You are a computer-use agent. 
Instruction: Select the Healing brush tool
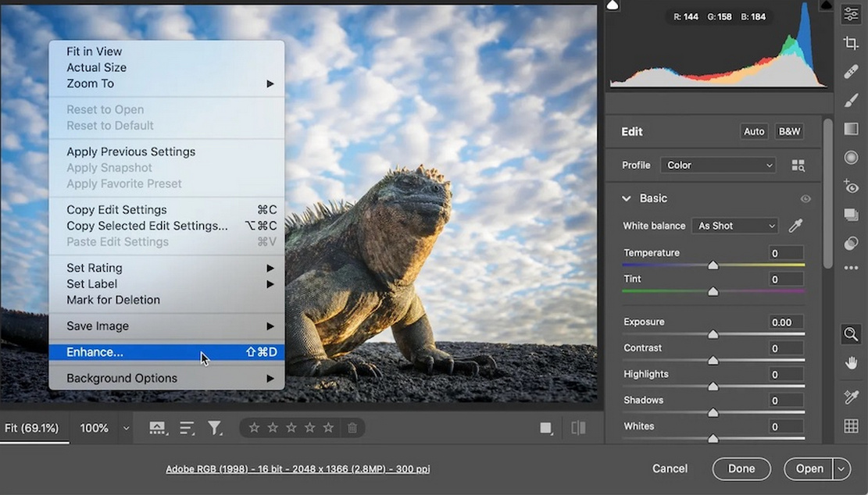(851, 71)
